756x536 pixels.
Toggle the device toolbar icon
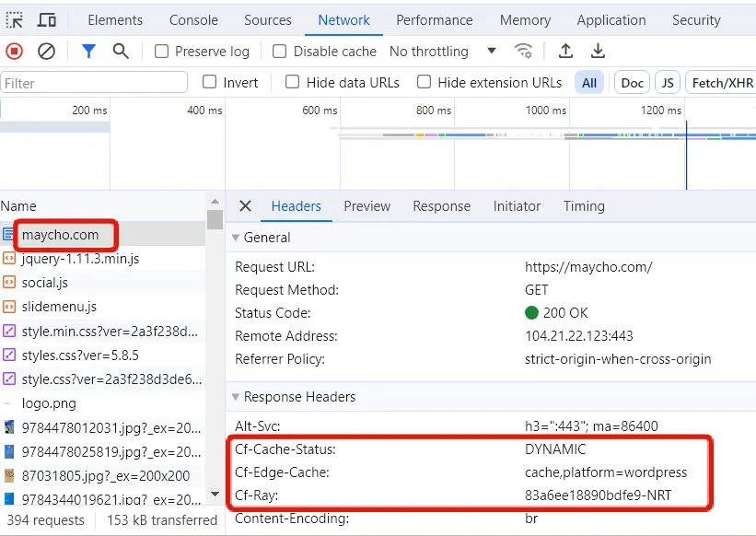[x=46, y=20]
